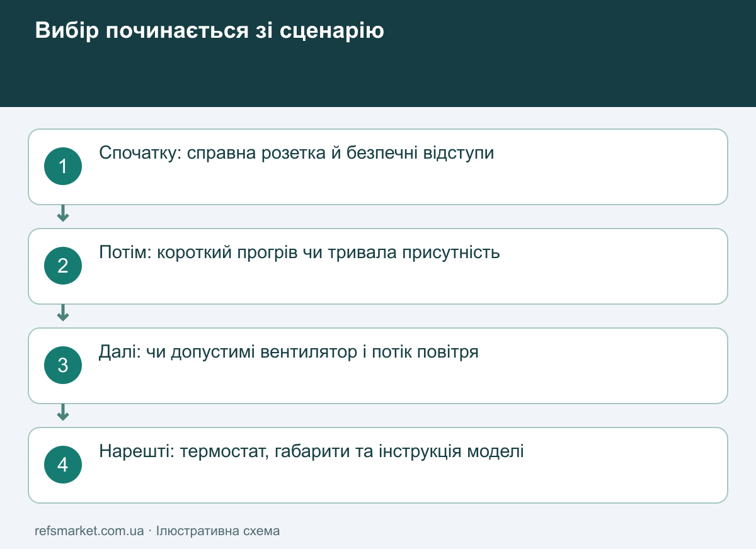Open the refsmarket.com.ua link in footer
The height and width of the screenshot is (549, 756).
coord(89,531)
